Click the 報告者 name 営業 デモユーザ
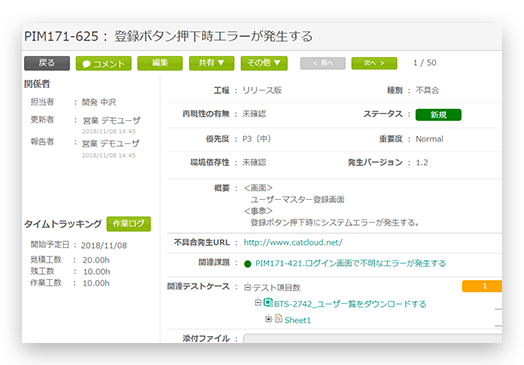Screen dimensions: 524x365 [111, 143]
